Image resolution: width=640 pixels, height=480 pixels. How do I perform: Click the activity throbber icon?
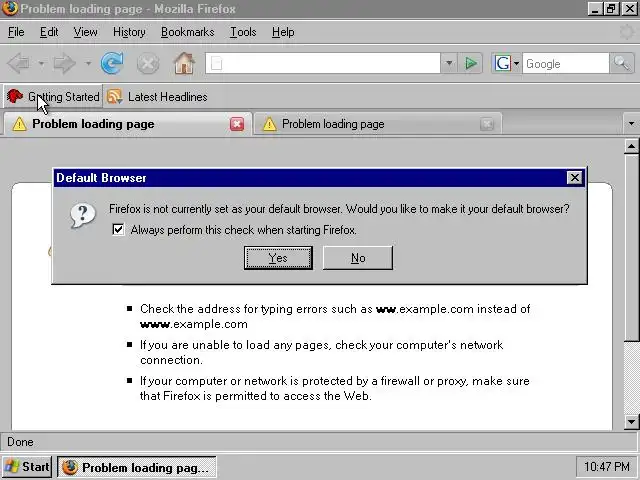click(x=627, y=32)
